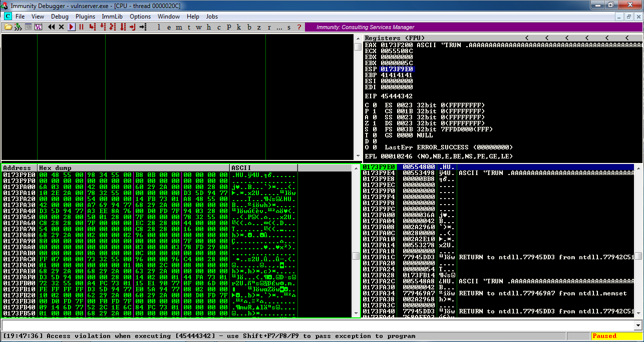Click the Pause execution icon
Image resolution: width=644 pixels, height=342 pixels.
[x=81, y=27]
